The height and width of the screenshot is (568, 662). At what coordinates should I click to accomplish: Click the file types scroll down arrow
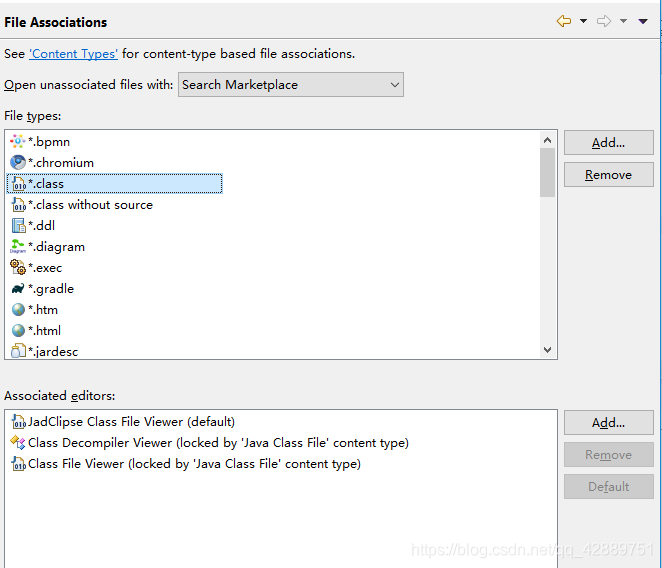click(548, 350)
